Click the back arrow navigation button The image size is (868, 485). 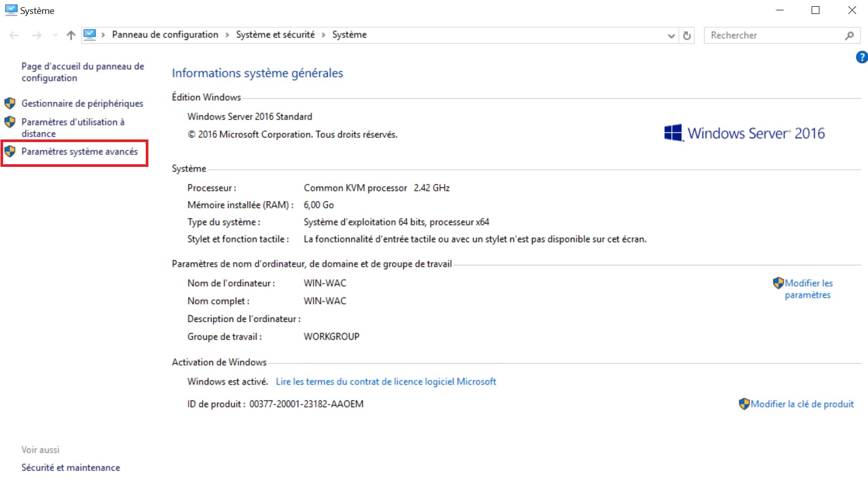pos(14,35)
